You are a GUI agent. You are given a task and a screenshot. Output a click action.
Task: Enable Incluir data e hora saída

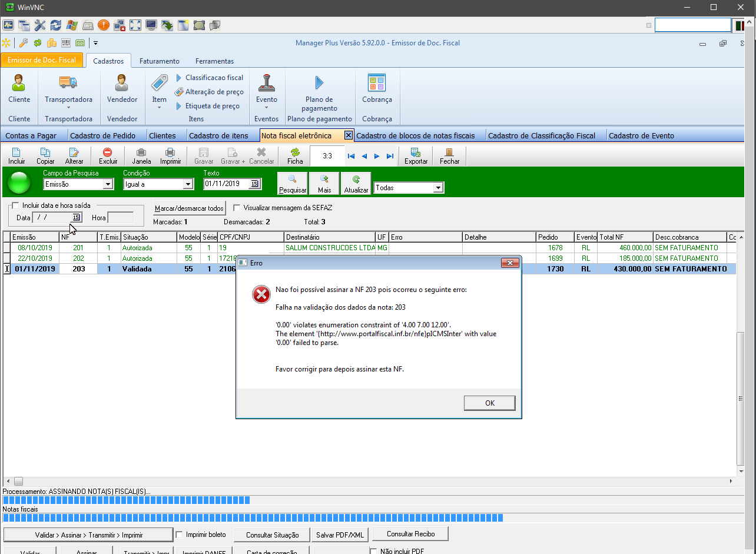15,205
